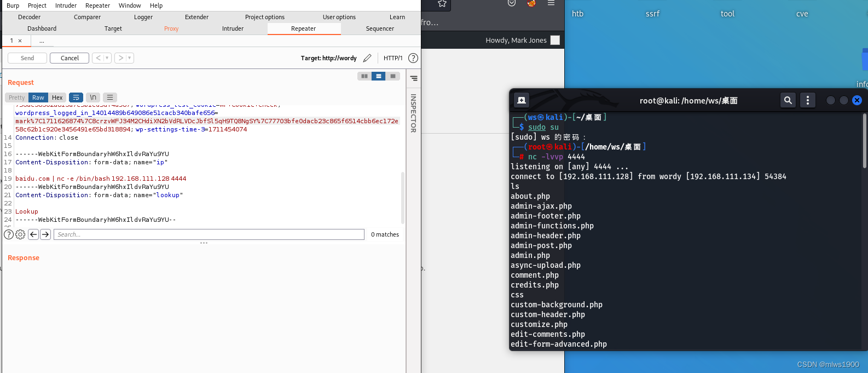Switch to the Proxy tab

[171, 28]
